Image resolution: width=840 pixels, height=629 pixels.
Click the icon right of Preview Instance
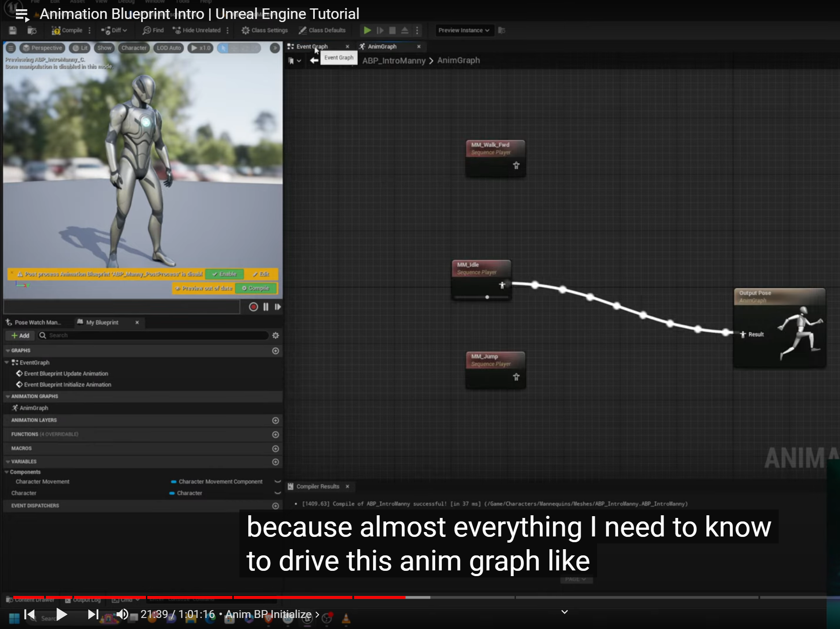click(501, 30)
